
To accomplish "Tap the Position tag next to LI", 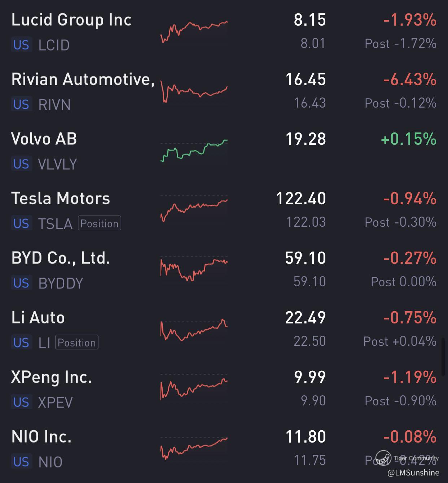I will pos(76,343).
